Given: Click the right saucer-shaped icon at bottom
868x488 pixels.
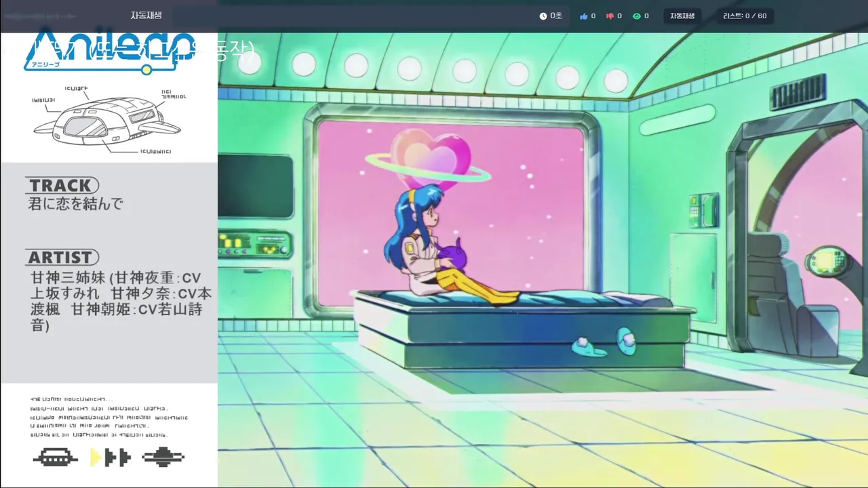Looking at the screenshot, I should click(x=163, y=457).
